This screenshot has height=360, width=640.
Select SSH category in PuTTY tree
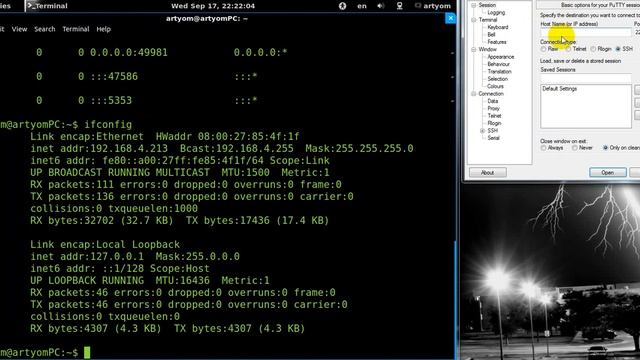pyautogui.click(x=493, y=131)
